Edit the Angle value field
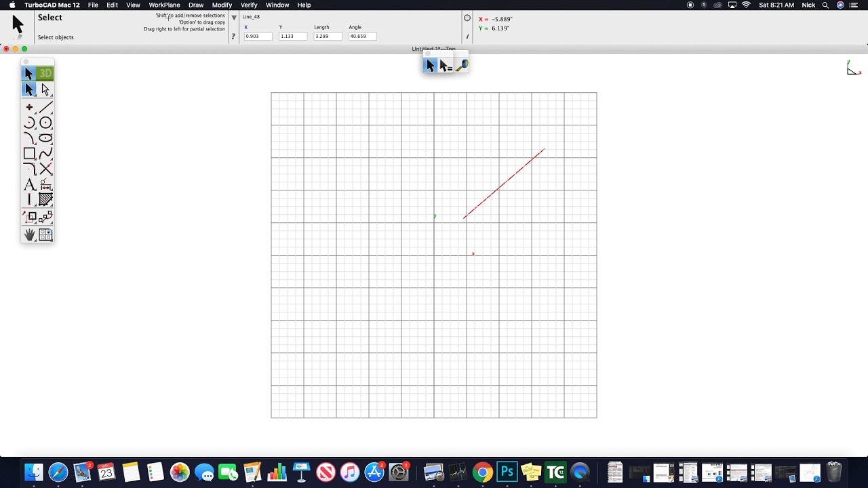868x488 pixels. (362, 36)
